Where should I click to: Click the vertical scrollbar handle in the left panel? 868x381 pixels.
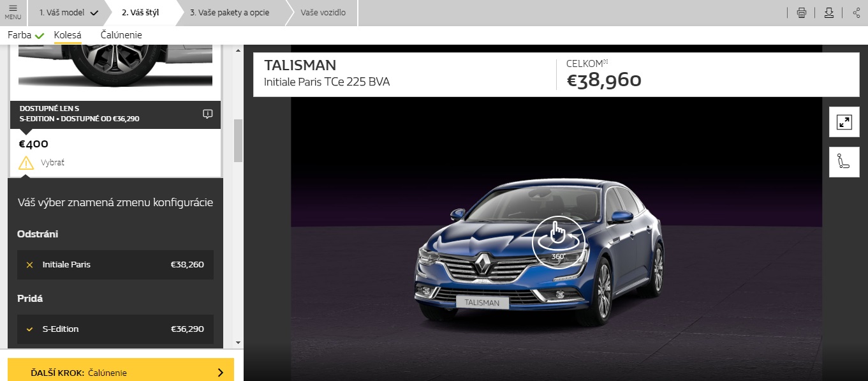(x=239, y=140)
